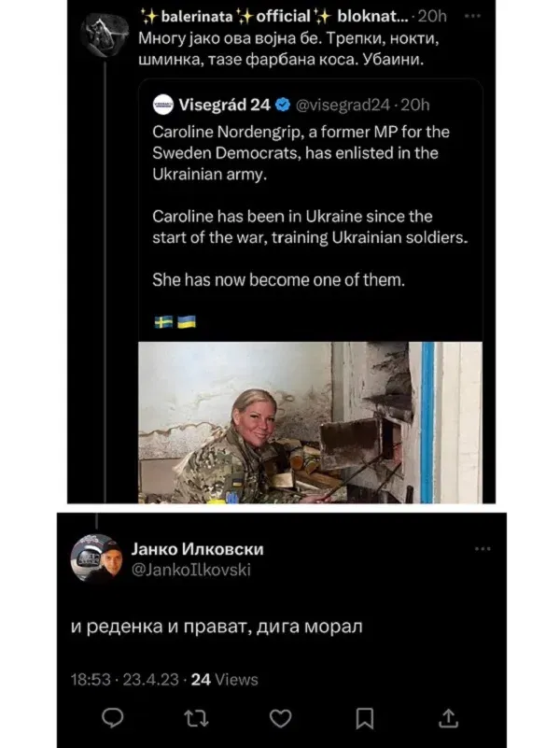Open the share icon on the reply
Image resolution: width=560 pixels, height=748 pixels.
448,718
